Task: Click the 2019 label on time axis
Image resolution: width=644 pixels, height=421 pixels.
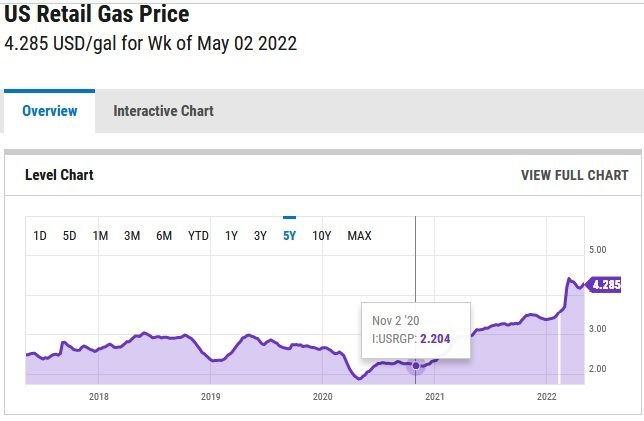Action: [210, 397]
